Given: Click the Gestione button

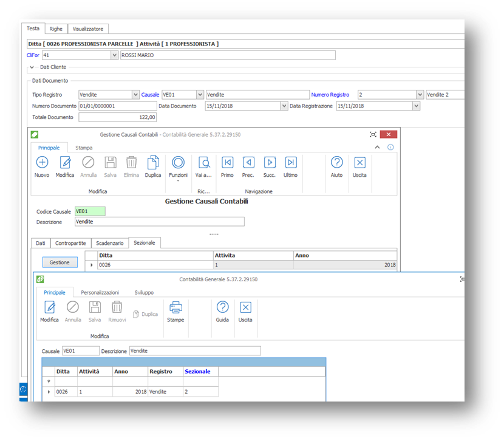Looking at the screenshot, I should pos(60,262).
